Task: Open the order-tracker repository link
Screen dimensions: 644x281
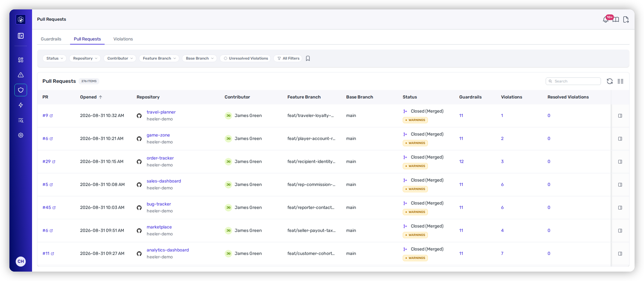Action: [160, 158]
